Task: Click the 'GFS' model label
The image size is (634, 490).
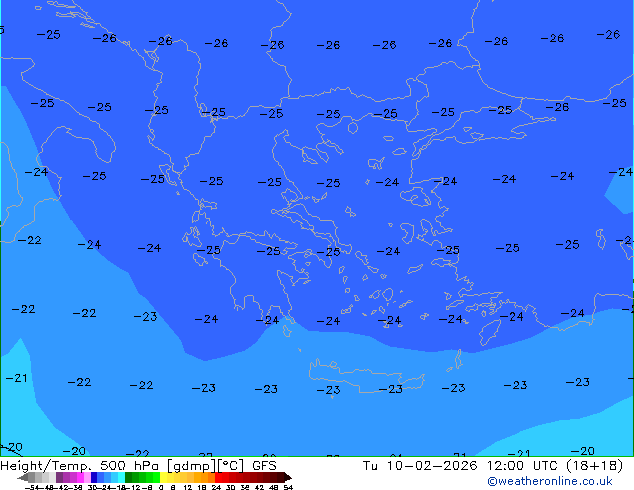Action: [264, 466]
